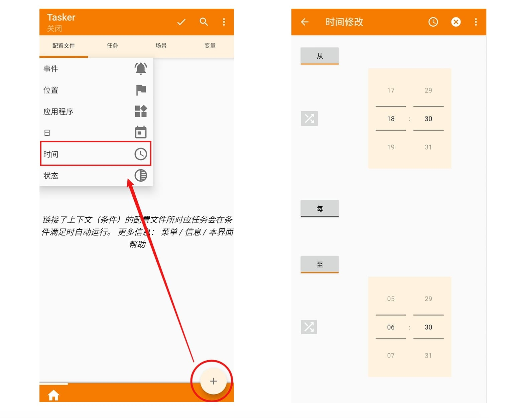This screenshot has width=532, height=418.
Task: Tap the cancel X icon in 时间修改
Action: pos(456,22)
